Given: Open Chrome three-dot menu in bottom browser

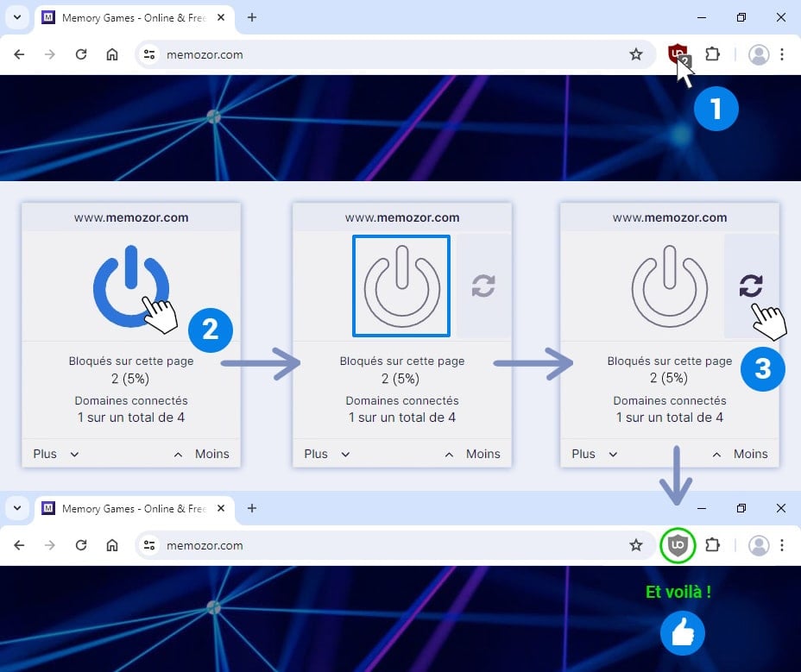Looking at the screenshot, I should (782, 545).
